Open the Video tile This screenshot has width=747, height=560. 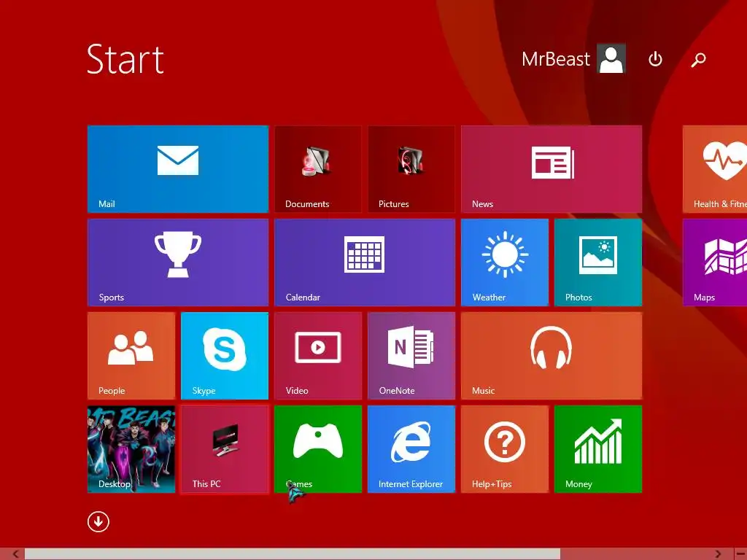318,356
